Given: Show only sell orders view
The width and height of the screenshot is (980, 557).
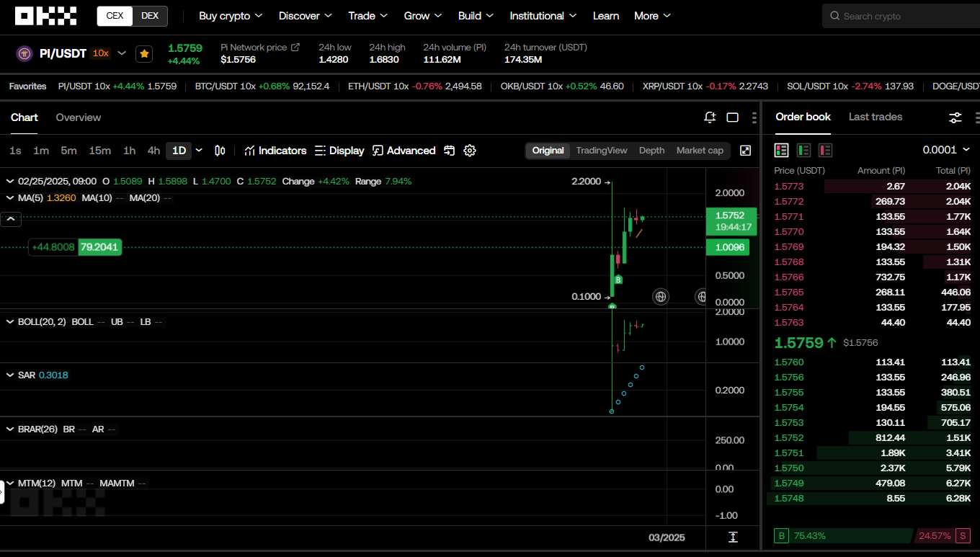Looking at the screenshot, I should pos(826,150).
